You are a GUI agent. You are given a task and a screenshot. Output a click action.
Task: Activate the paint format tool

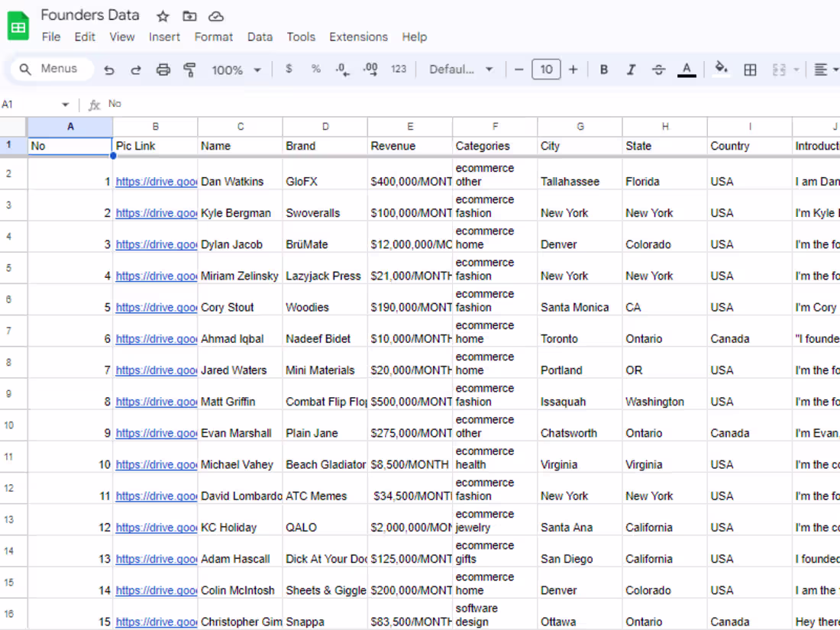[x=189, y=69]
